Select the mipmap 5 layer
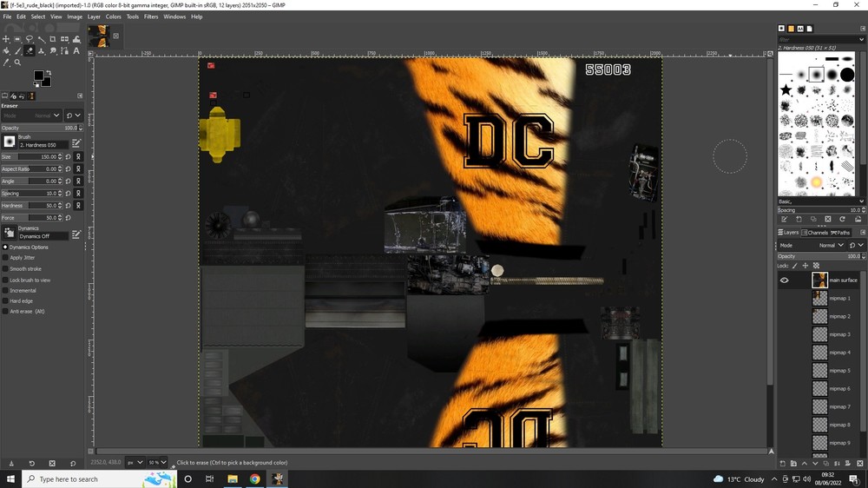 839,371
